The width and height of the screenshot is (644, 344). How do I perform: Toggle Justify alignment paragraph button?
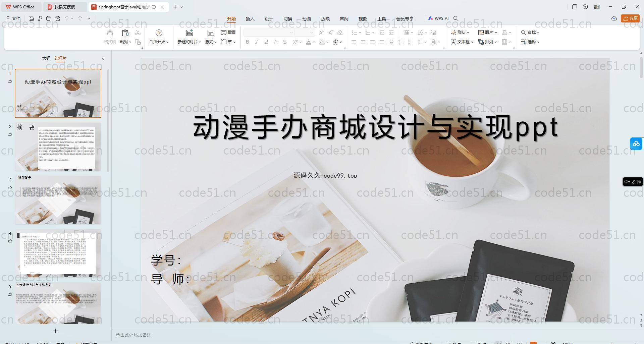382,42
